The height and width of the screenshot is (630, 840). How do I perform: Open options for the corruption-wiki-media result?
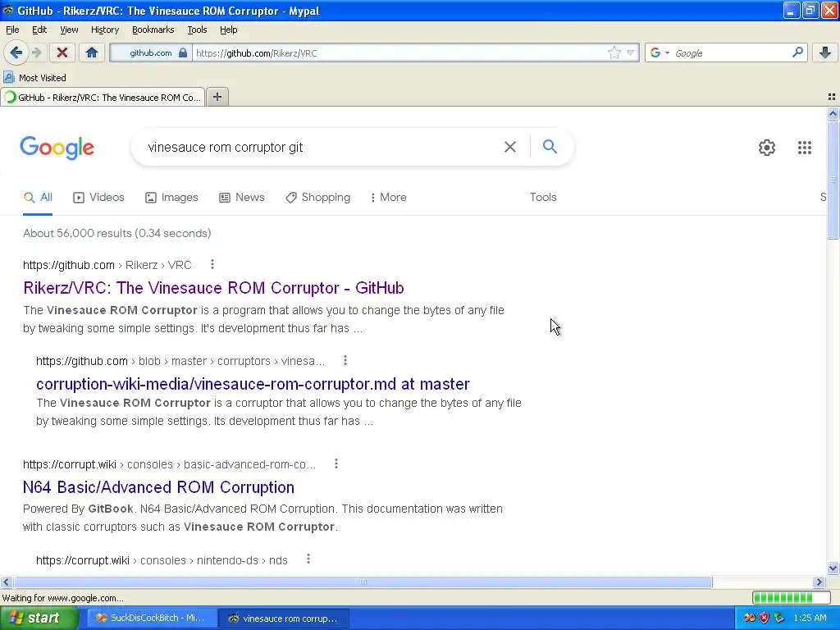[x=345, y=361]
